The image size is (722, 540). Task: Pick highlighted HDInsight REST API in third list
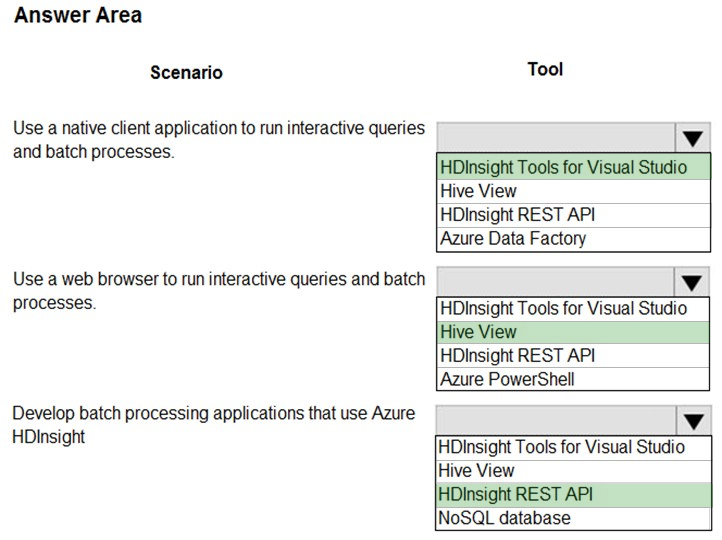[x=573, y=494]
